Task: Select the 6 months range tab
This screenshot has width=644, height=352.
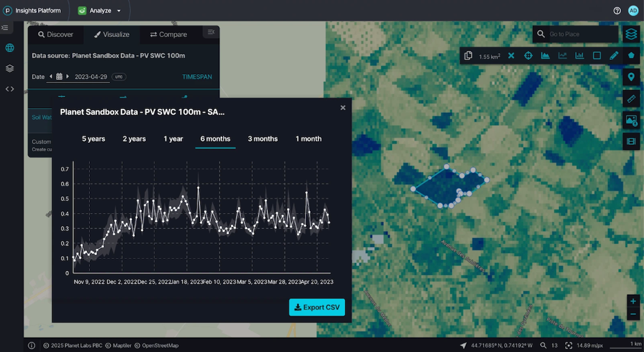Action: coord(215,139)
